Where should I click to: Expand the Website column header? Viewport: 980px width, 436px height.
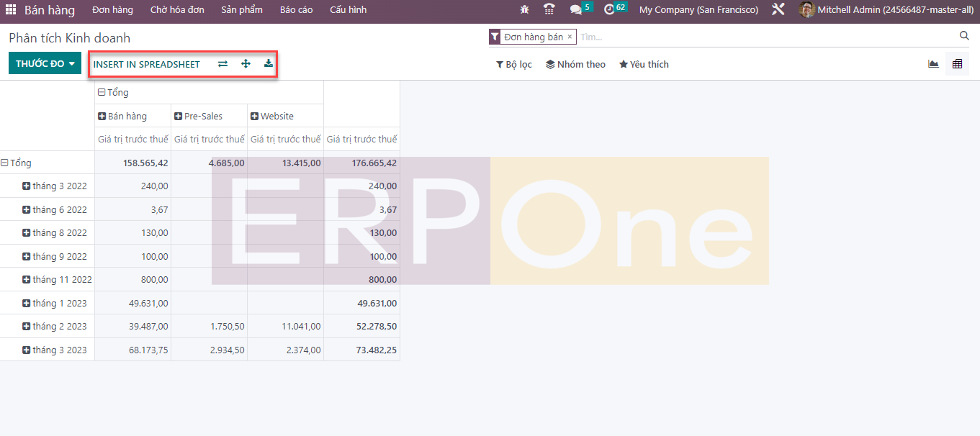coord(254,117)
